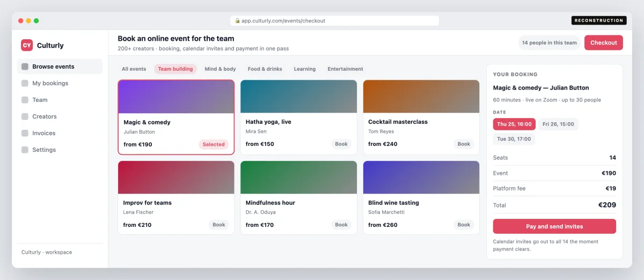Click the Improv for teams red thumbnail

pos(176,178)
